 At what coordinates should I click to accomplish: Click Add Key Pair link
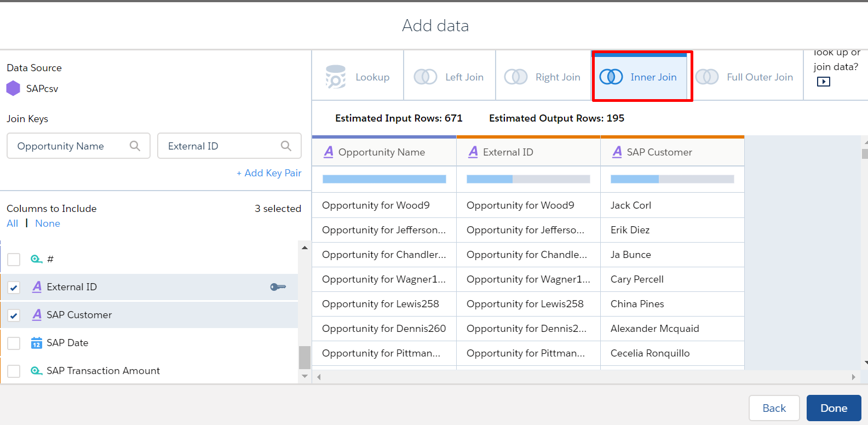click(269, 173)
